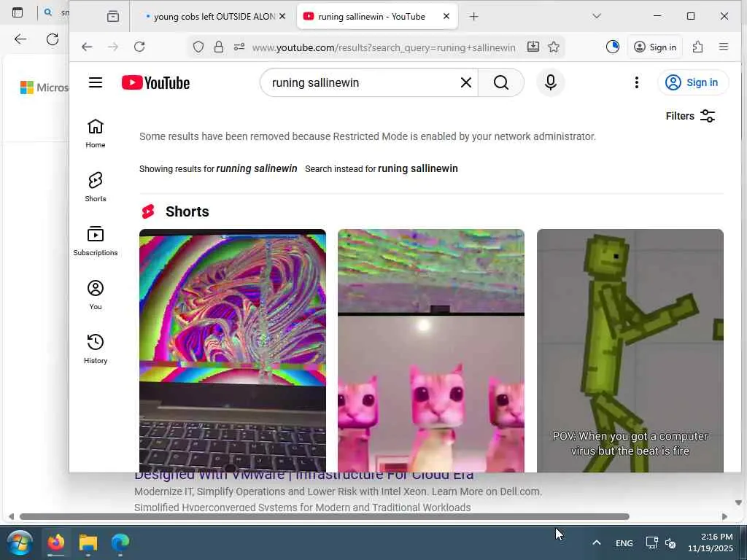Refresh page in background Edge window
The width and height of the screenshot is (747, 560).
53,39
